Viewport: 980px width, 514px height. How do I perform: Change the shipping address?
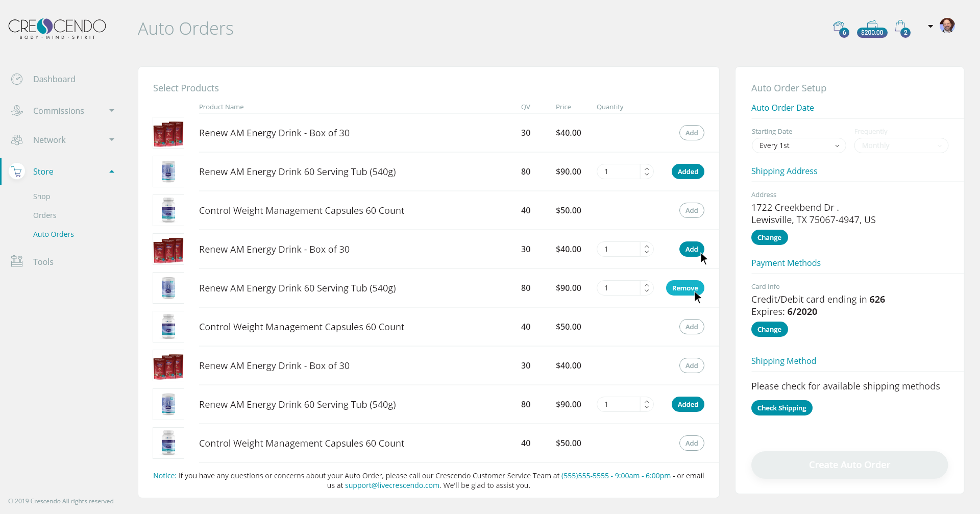point(769,237)
